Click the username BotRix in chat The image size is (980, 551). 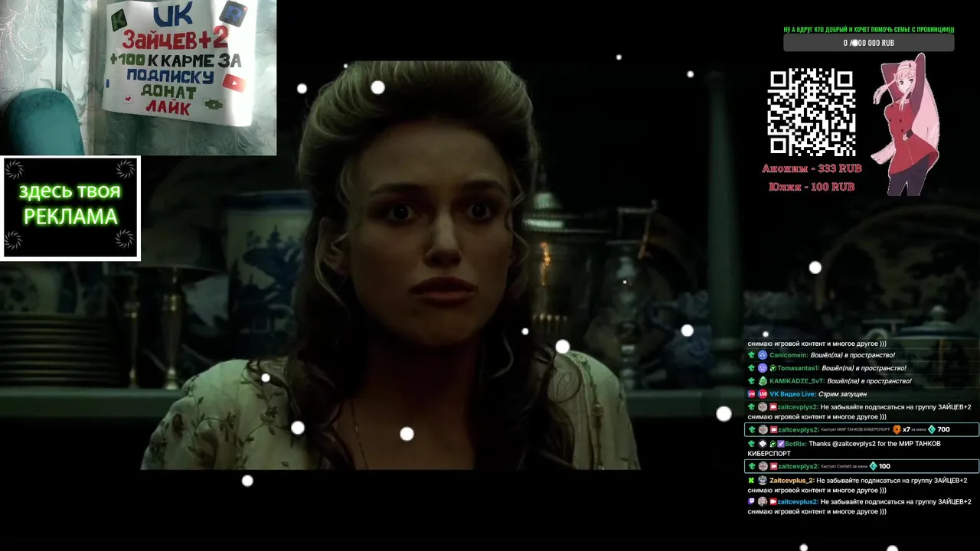tap(795, 443)
